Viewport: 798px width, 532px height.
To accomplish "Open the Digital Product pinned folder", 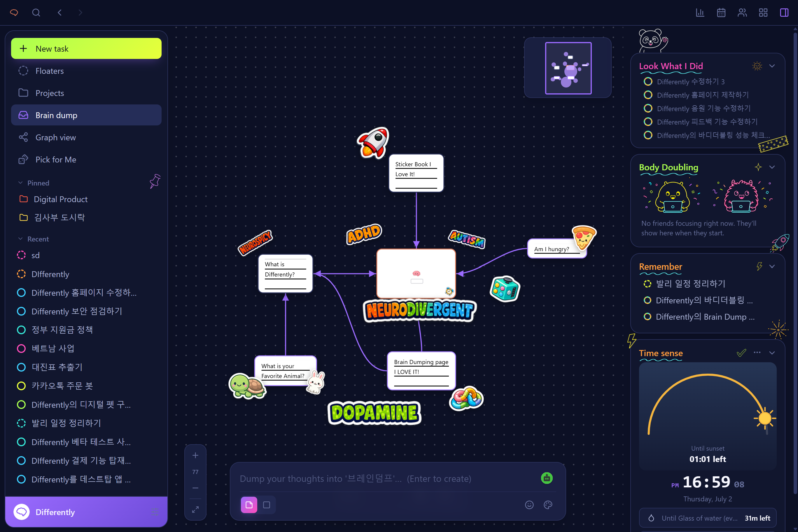I will (x=86, y=199).
